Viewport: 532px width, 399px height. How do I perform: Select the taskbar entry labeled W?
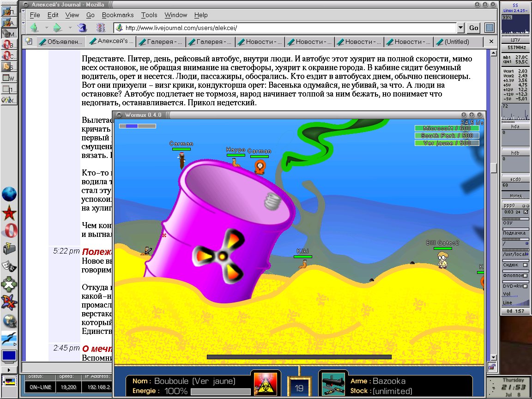point(9,78)
